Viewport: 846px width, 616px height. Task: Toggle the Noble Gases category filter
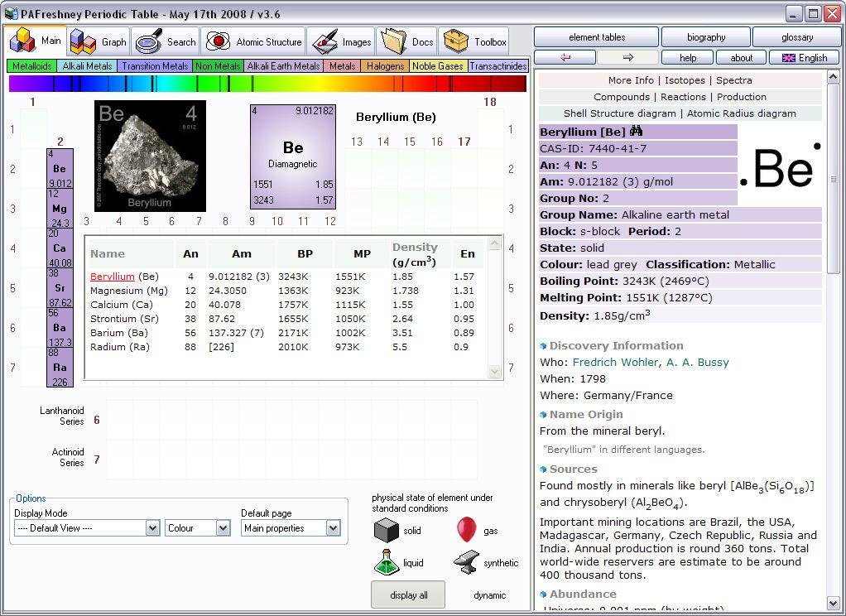(x=437, y=66)
